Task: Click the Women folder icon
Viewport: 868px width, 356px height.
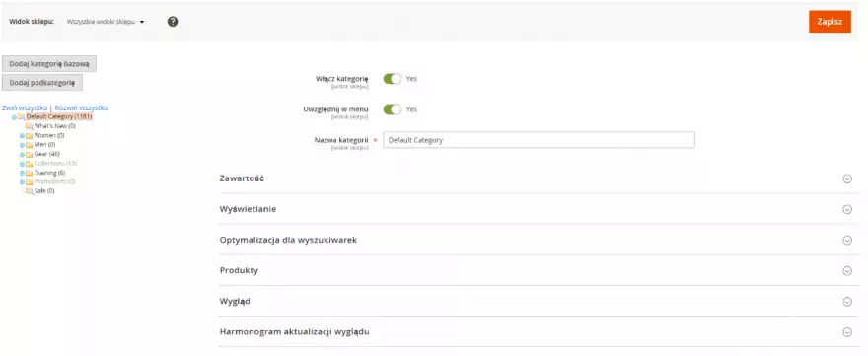Action: (x=30, y=136)
